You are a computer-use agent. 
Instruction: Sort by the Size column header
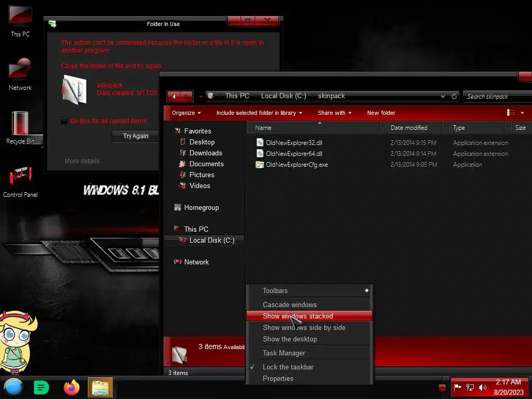click(x=521, y=128)
